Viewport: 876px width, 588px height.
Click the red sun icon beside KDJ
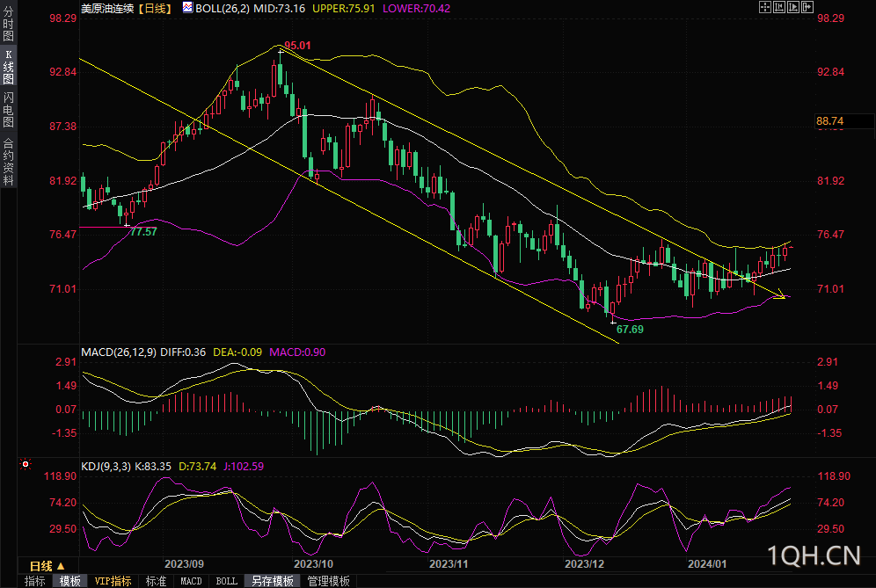[25, 463]
